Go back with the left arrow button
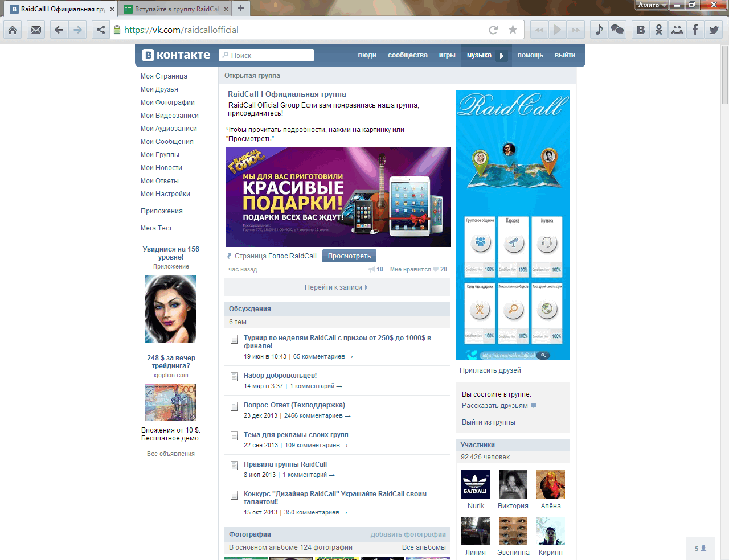The image size is (729, 560). pyautogui.click(x=59, y=30)
